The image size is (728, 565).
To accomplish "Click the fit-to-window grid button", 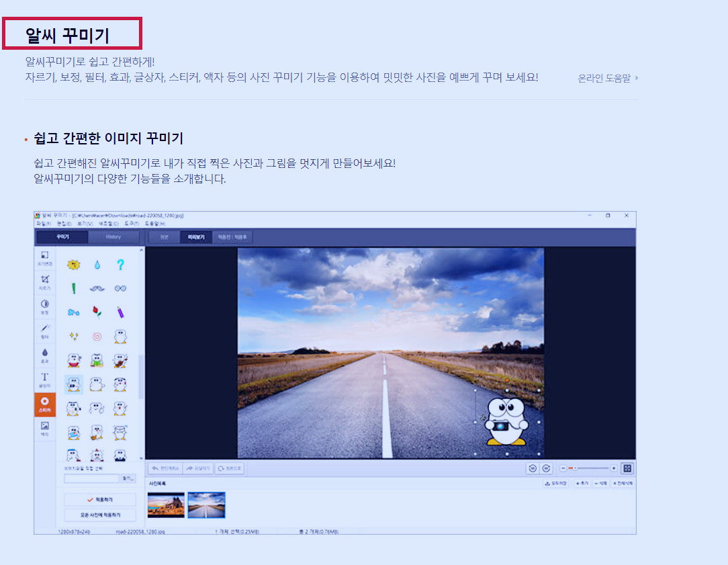I will click(x=627, y=468).
